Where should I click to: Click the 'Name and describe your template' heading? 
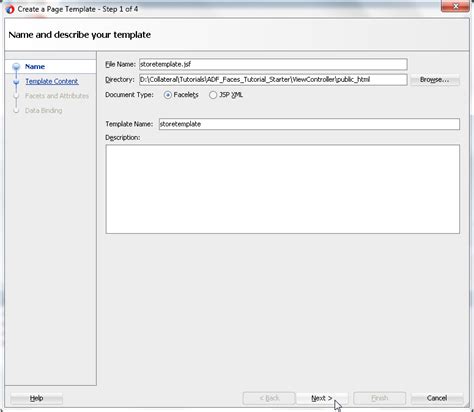coord(80,35)
